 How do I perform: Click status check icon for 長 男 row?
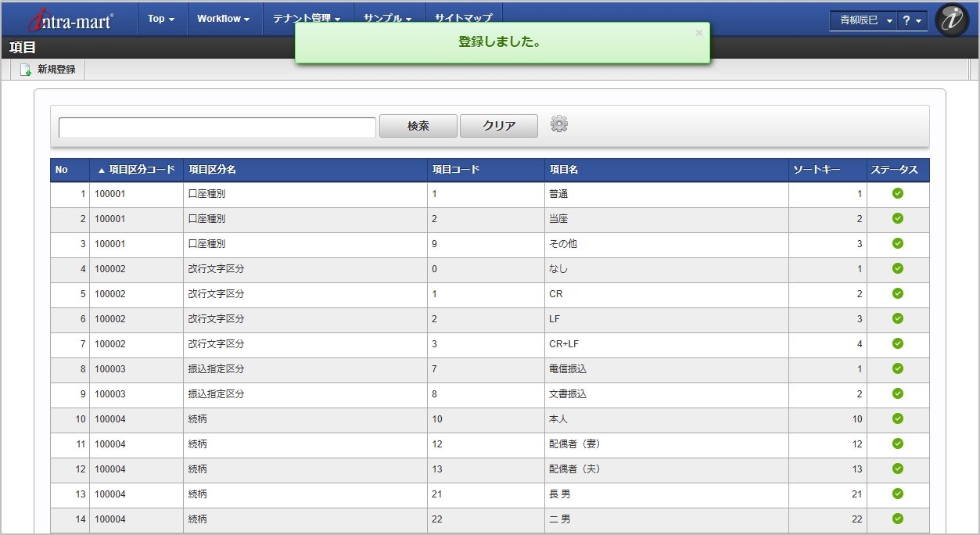tap(898, 494)
